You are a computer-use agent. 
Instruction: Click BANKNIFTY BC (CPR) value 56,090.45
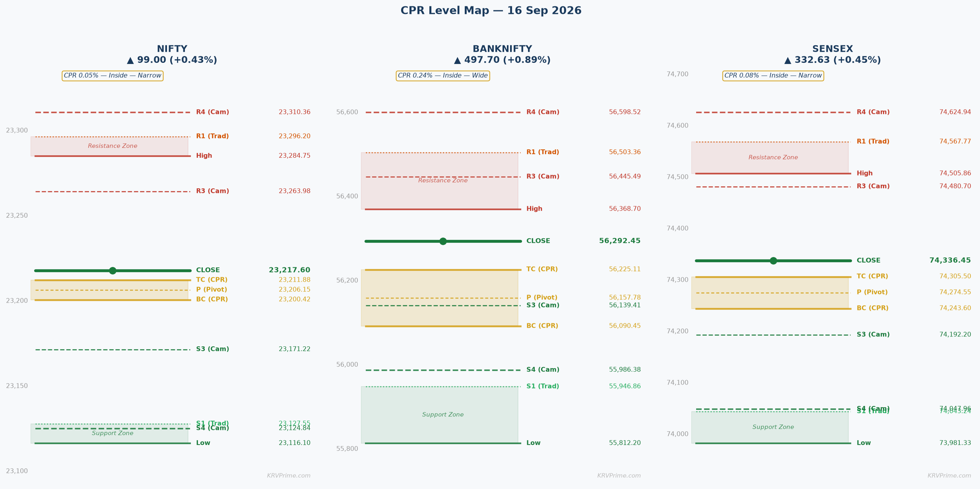pyautogui.click(x=625, y=326)
